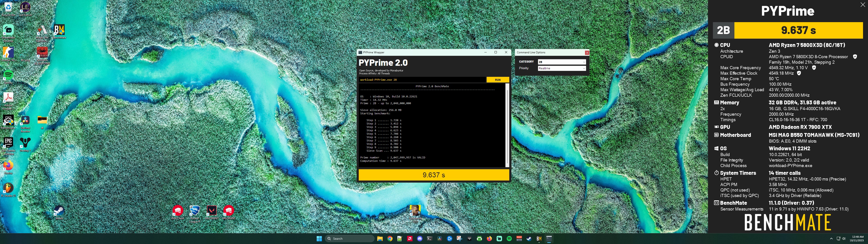Open the Priority dropdown showing Realtime
This screenshot has width=868, height=244.
click(562, 68)
